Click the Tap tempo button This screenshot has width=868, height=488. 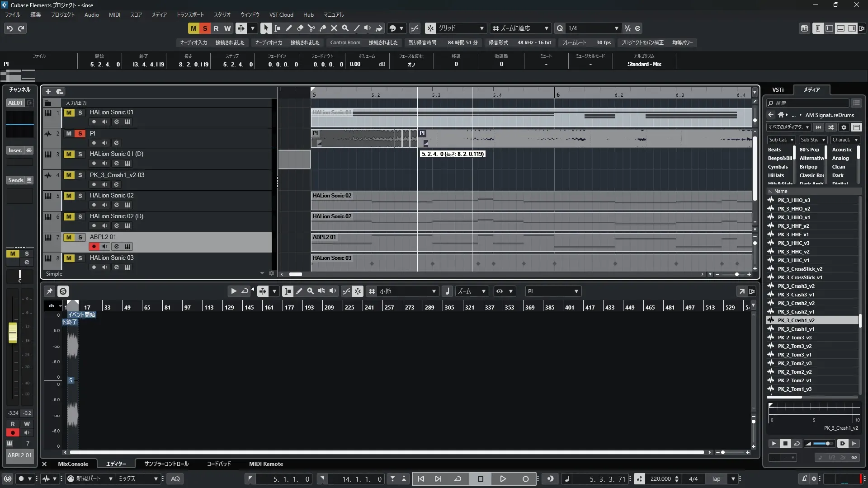[716, 479]
